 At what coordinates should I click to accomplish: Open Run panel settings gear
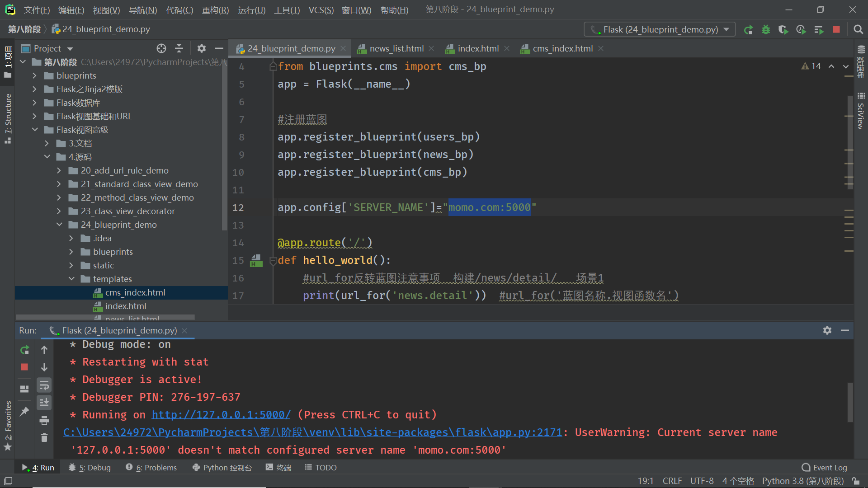click(x=827, y=330)
